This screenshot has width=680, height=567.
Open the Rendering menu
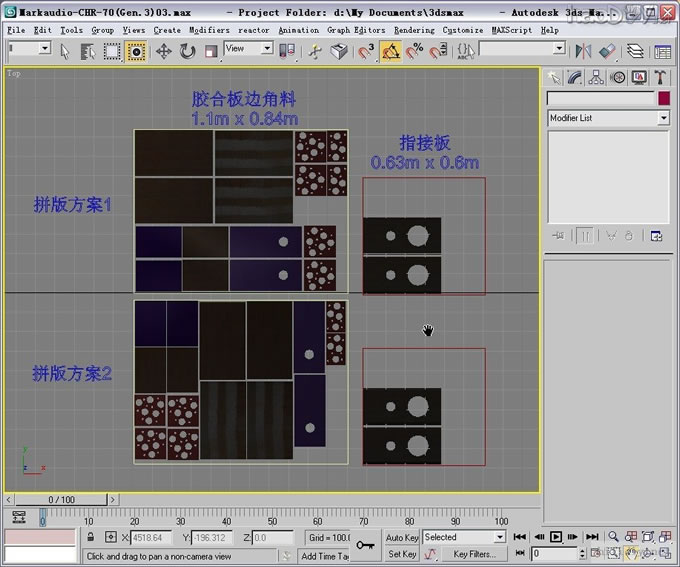[x=414, y=30]
